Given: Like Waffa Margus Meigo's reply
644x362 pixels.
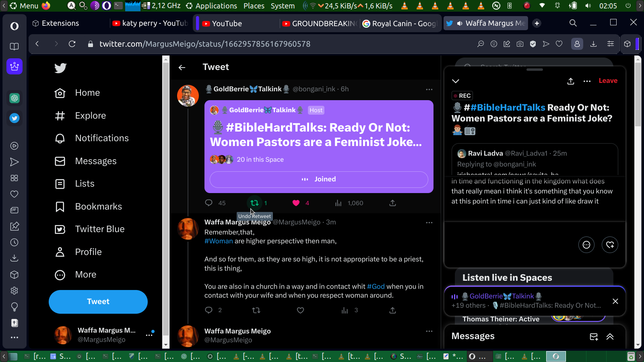Looking at the screenshot, I should tap(300, 310).
